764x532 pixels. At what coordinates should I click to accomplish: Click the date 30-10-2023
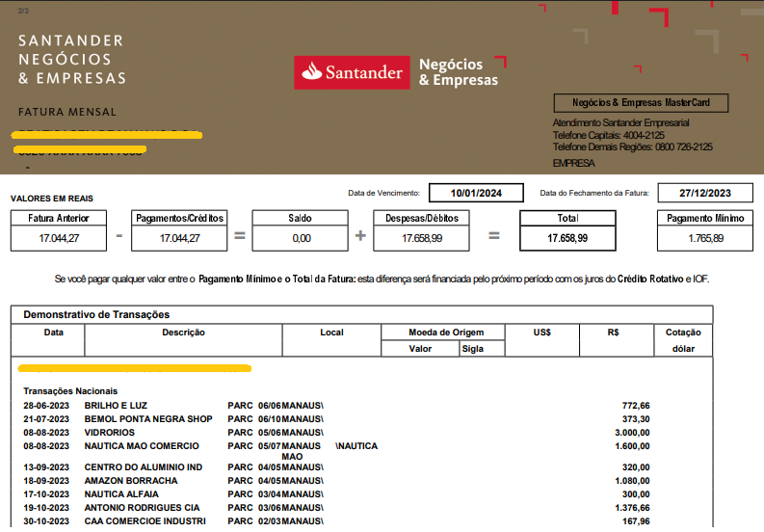click(46, 521)
